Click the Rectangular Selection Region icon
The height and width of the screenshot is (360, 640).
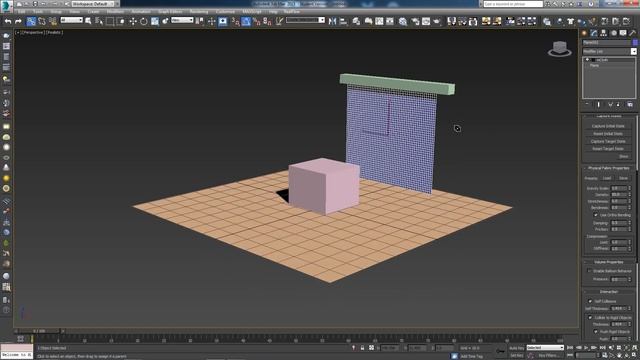(x=110, y=21)
